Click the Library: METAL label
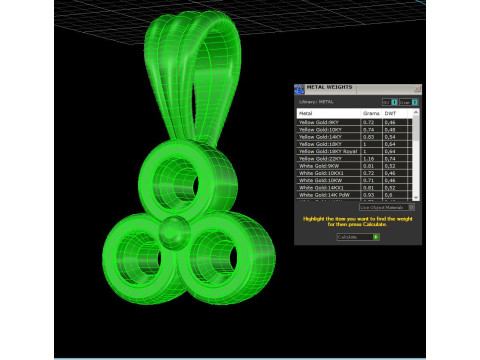 pyautogui.click(x=316, y=102)
